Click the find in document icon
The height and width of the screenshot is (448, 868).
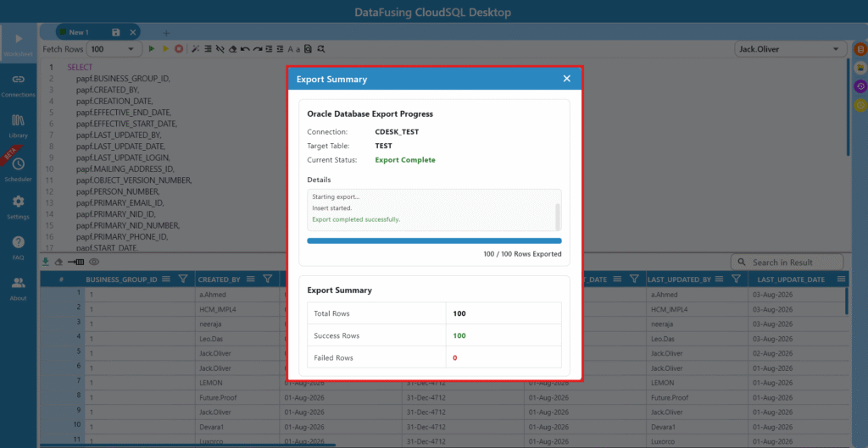[x=309, y=49]
